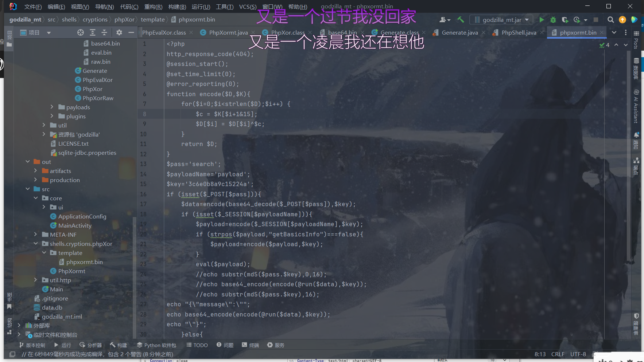Image resolution: width=644 pixels, height=362 pixels.
Task: Select PhpXorRaw class in tree
Action: click(x=98, y=98)
